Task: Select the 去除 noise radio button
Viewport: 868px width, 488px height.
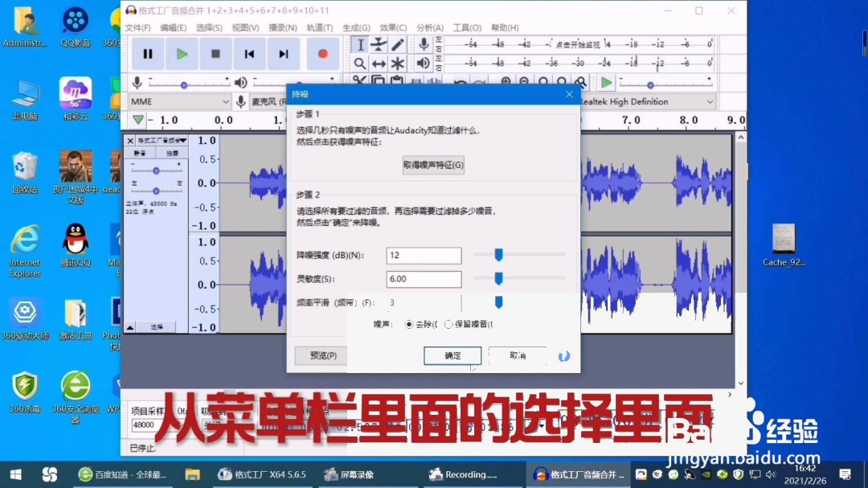Action: [x=408, y=324]
